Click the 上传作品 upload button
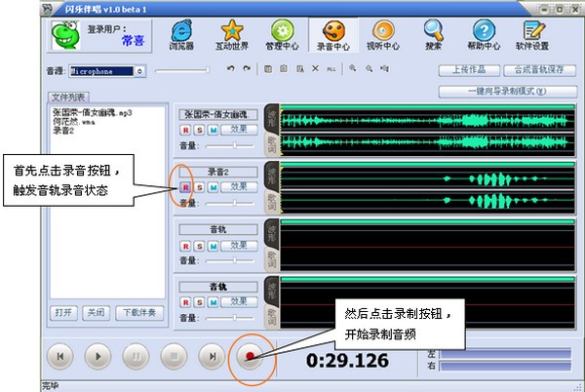585x392 pixels. (x=470, y=71)
